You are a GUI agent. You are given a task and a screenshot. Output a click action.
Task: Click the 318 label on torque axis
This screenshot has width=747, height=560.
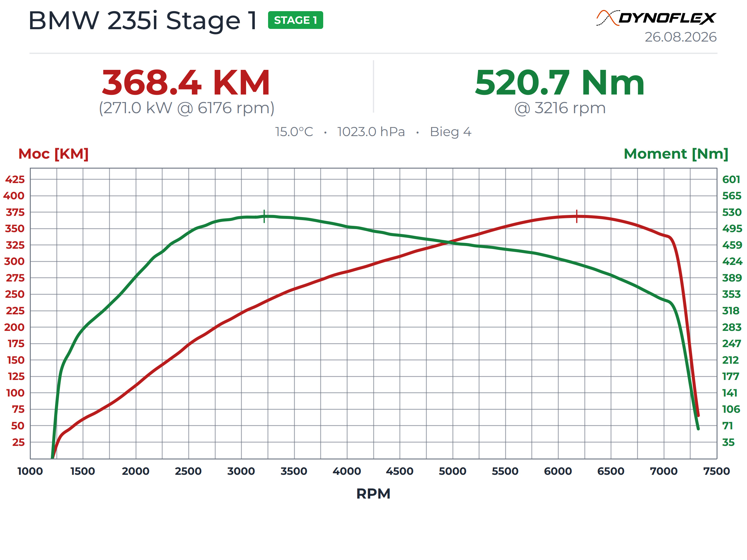pyautogui.click(x=731, y=311)
